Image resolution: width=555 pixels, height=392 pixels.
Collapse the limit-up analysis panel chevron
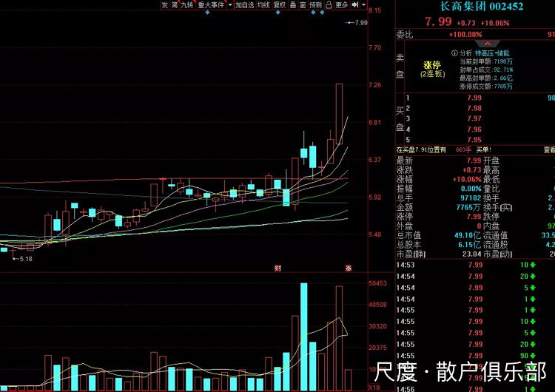point(488,44)
